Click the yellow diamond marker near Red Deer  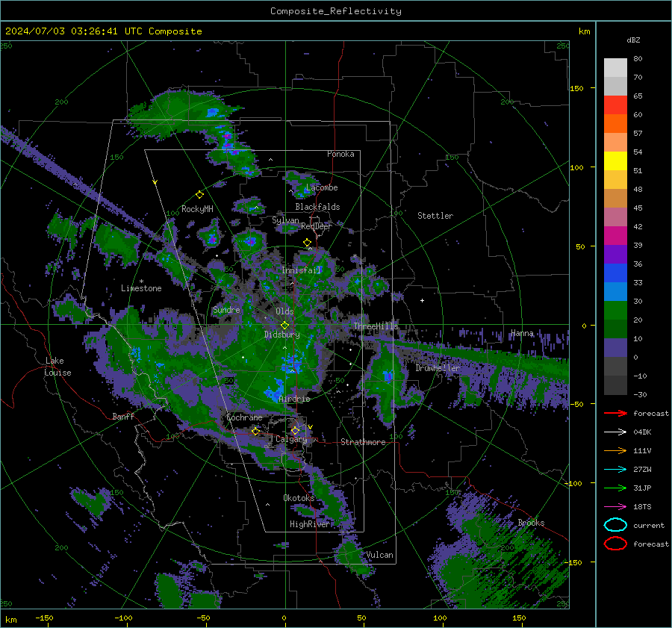pyautogui.click(x=307, y=243)
